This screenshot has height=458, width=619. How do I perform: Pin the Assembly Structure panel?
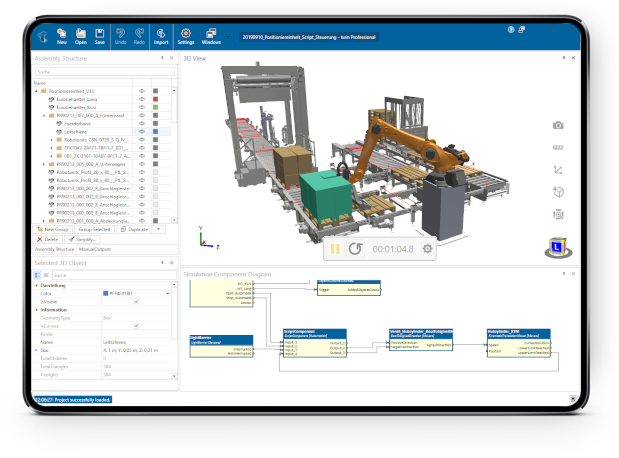click(x=162, y=58)
